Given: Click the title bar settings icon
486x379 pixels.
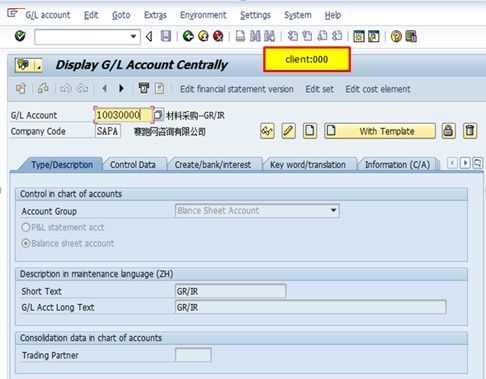Looking at the screenshot, I should click(x=29, y=65).
